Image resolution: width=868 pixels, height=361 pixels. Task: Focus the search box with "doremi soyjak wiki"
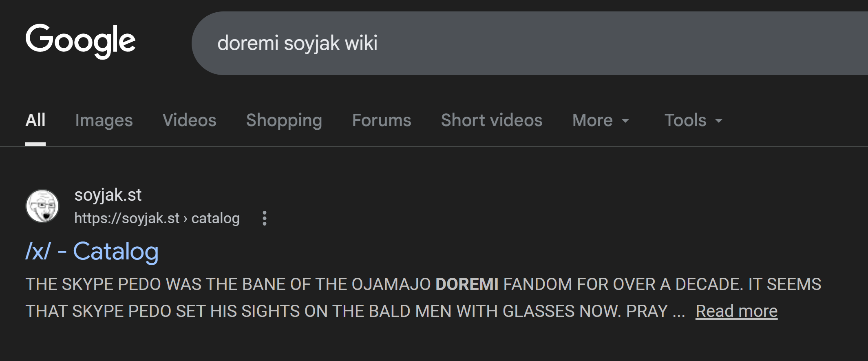click(489, 43)
